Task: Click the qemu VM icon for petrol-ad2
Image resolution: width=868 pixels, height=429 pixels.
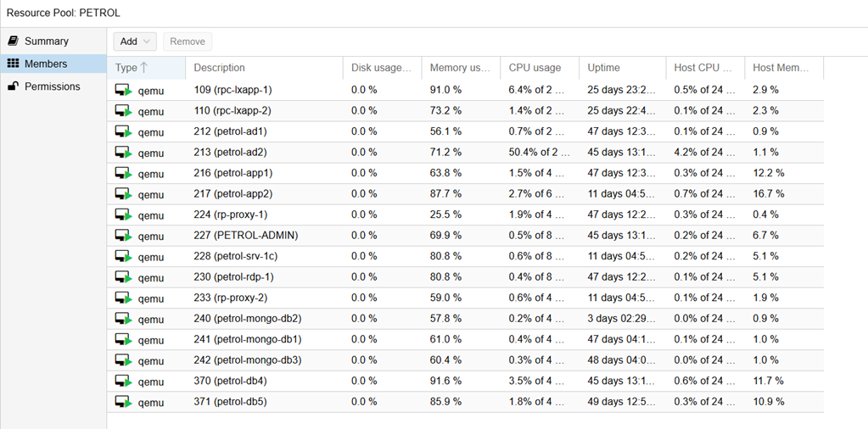Action: coord(124,153)
